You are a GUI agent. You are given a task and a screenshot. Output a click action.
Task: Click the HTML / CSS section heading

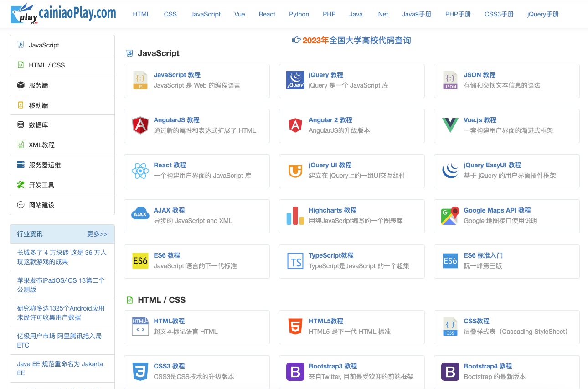(162, 300)
